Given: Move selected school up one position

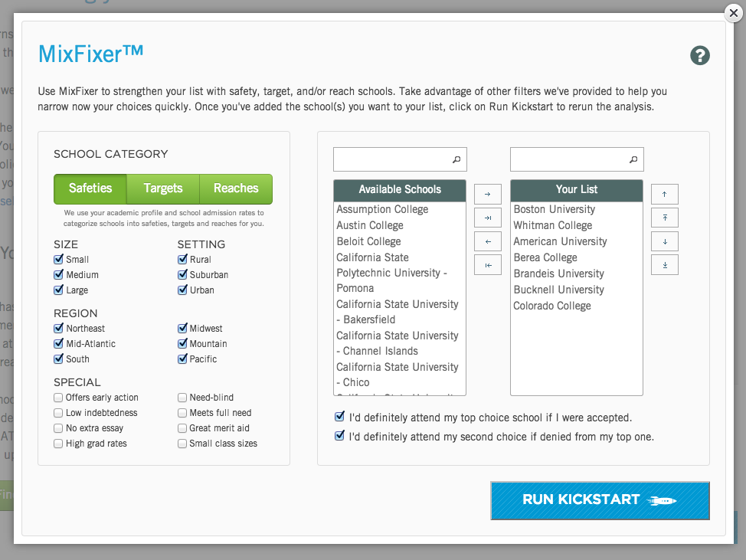Looking at the screenshot, I should click(665, 194).
